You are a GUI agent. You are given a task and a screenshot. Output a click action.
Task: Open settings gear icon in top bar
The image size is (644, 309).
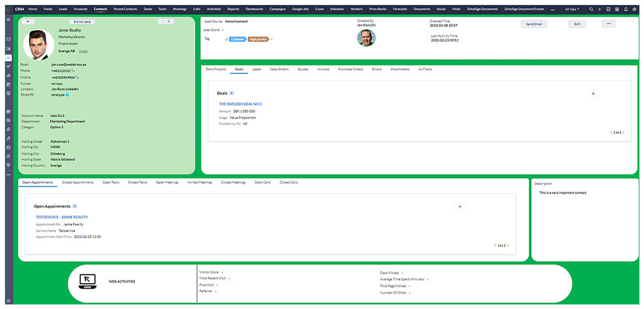(635, 9)
